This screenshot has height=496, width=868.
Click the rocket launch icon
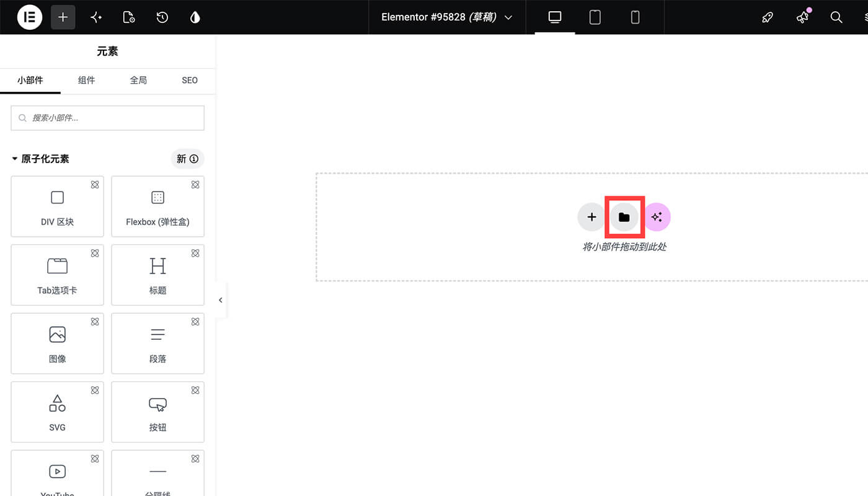pos(768,17)
